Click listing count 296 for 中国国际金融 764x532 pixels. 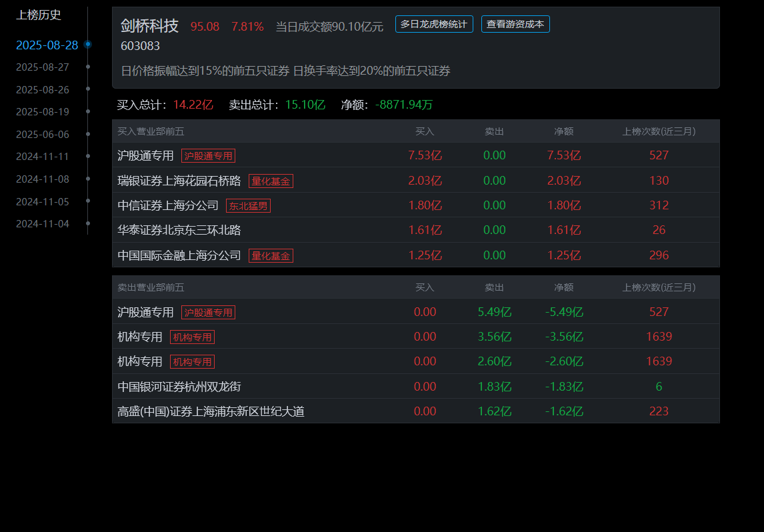659,255
